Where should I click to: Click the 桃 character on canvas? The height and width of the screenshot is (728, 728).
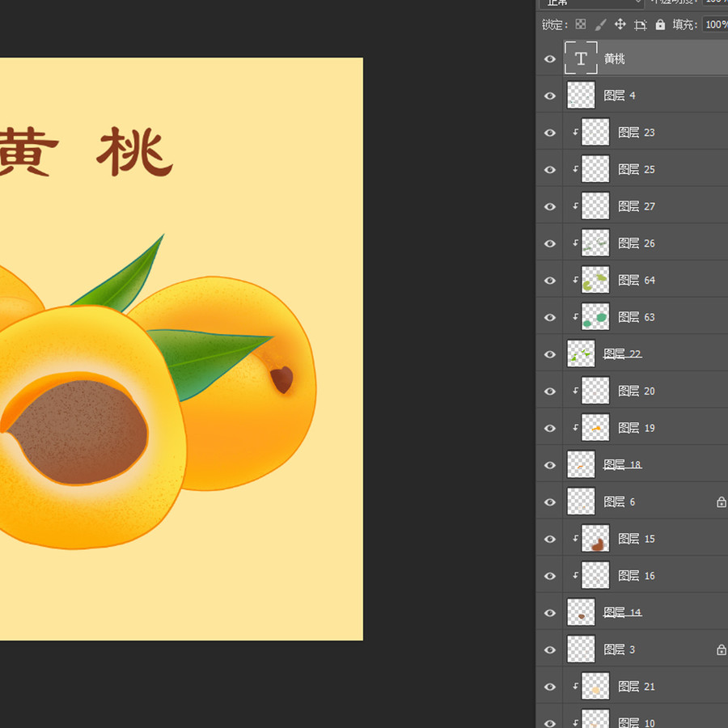pos(134,151)
